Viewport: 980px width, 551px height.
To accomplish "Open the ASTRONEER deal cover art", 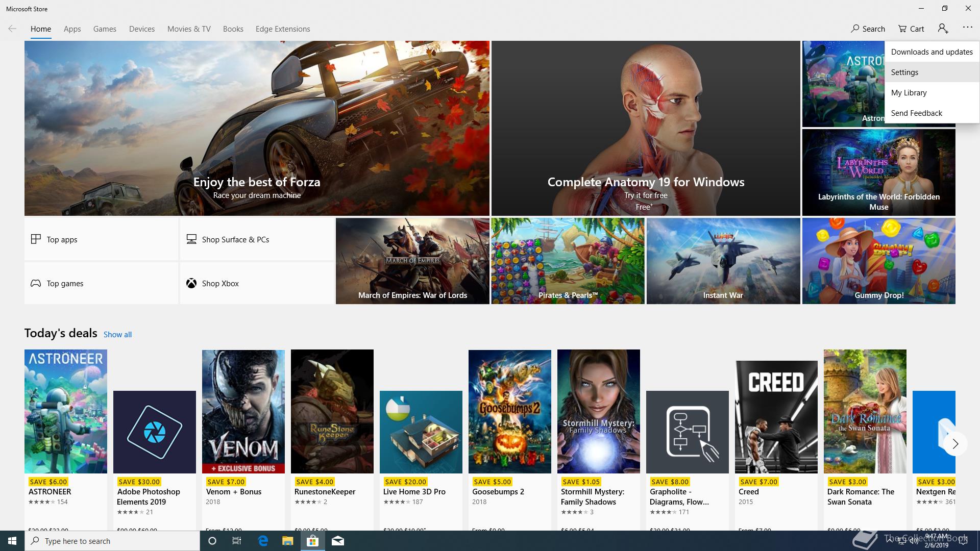I will [x=66, y=411].
